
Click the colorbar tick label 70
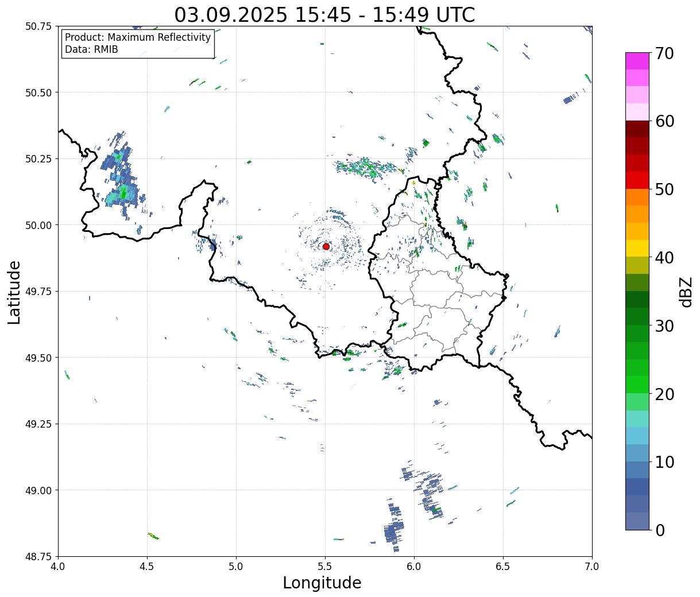point(664,53)
